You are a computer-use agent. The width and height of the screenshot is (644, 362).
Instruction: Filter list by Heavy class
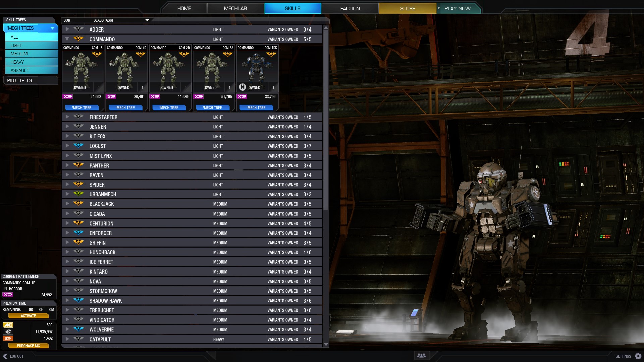tap(32, 62)
